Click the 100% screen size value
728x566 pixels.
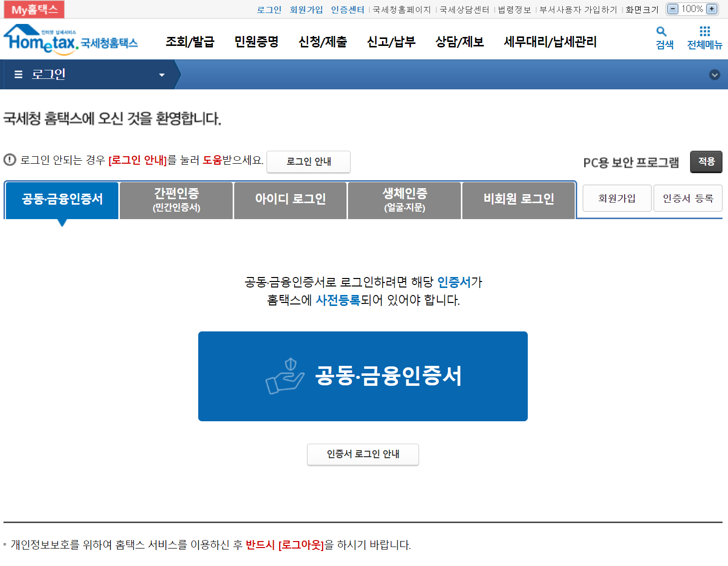tap(693, 9)
